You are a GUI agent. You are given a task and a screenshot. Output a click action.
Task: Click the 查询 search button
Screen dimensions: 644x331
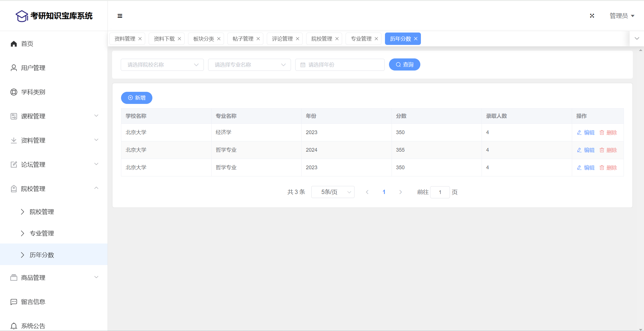pos(405,65)
